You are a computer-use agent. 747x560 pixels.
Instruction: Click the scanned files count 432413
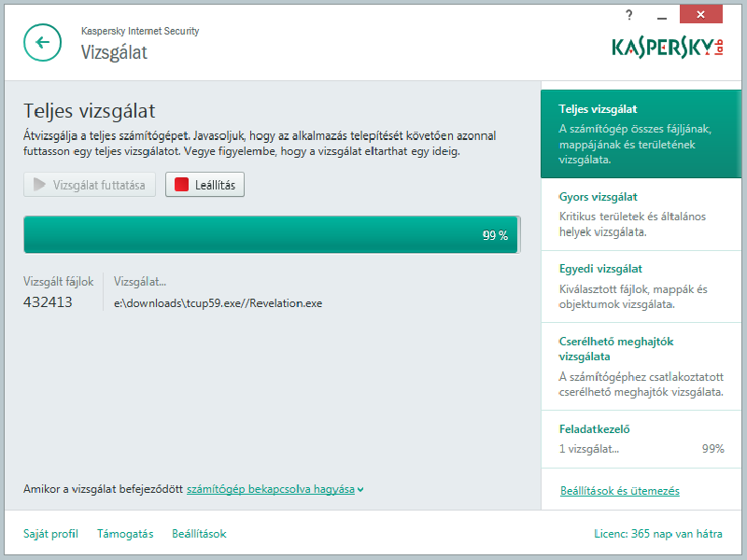coord(48,301)
